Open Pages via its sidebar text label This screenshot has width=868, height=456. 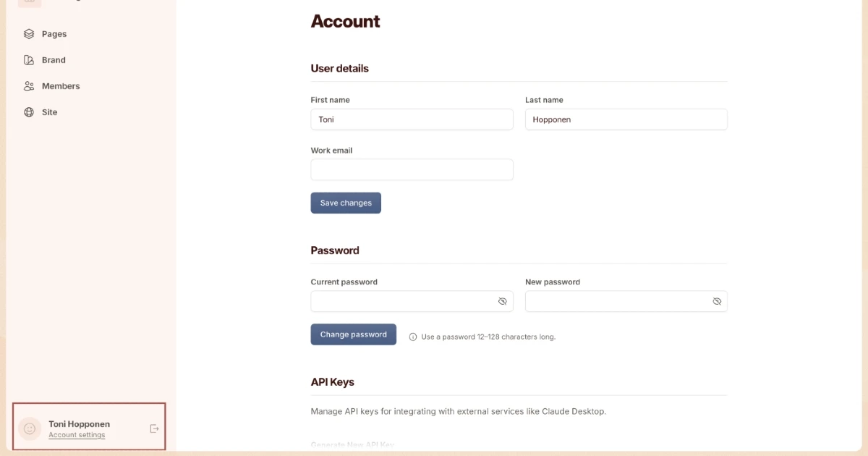click(x=54, y=34)
